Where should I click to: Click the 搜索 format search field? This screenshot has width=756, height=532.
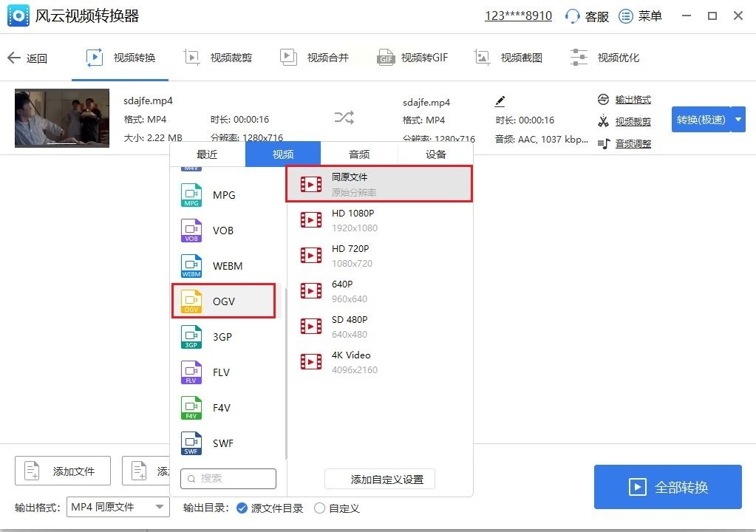(x=228, y=479)
